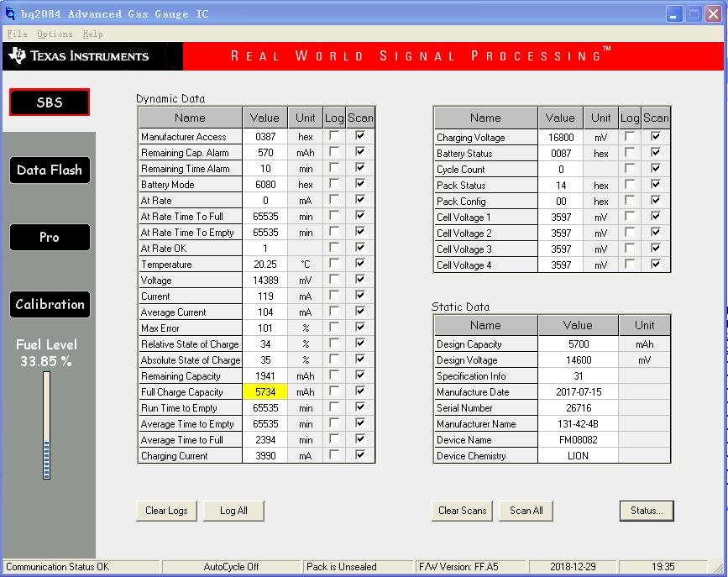This screenshot has height=577, width=728.
Task: Click the AutoCycle Off status field
Action: tap(231, 567)
